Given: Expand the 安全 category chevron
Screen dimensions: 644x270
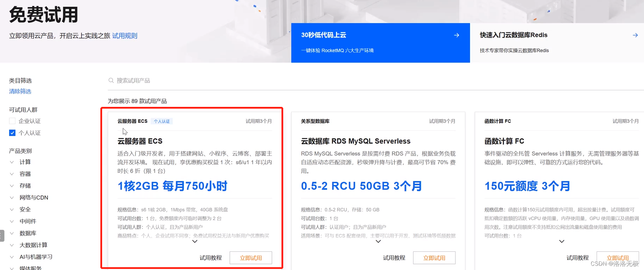Looking at the screenshot, I should [12, 210].
